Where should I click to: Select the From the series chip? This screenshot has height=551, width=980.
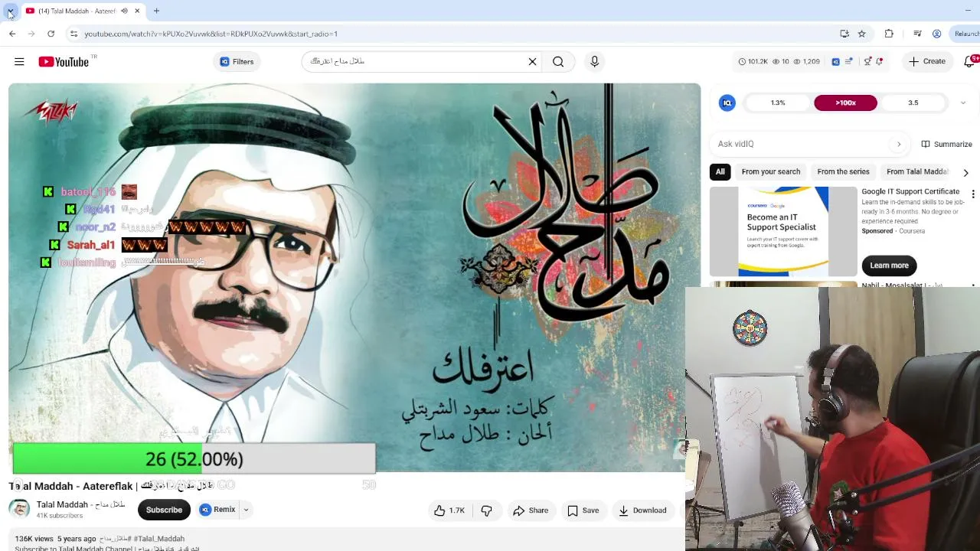coord(843,172)
